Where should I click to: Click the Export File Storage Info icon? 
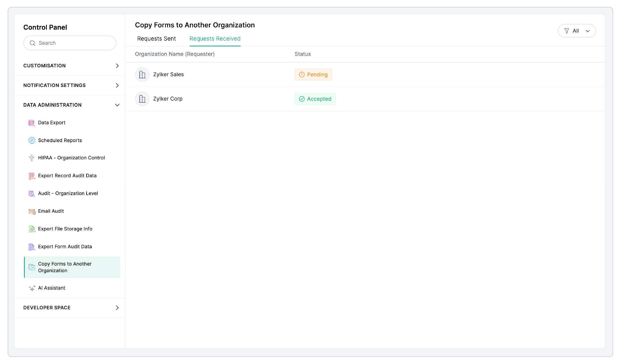(x=32, y=229)
